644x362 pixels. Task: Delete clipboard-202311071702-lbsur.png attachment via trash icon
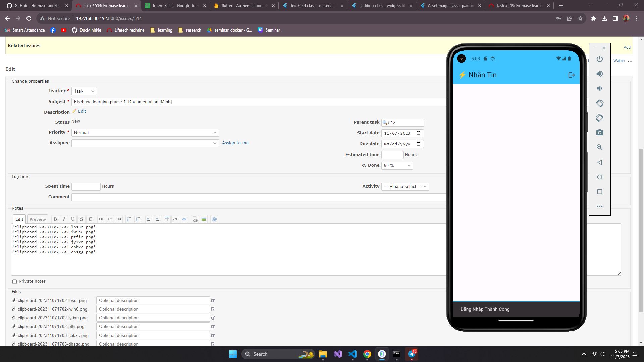213,300
